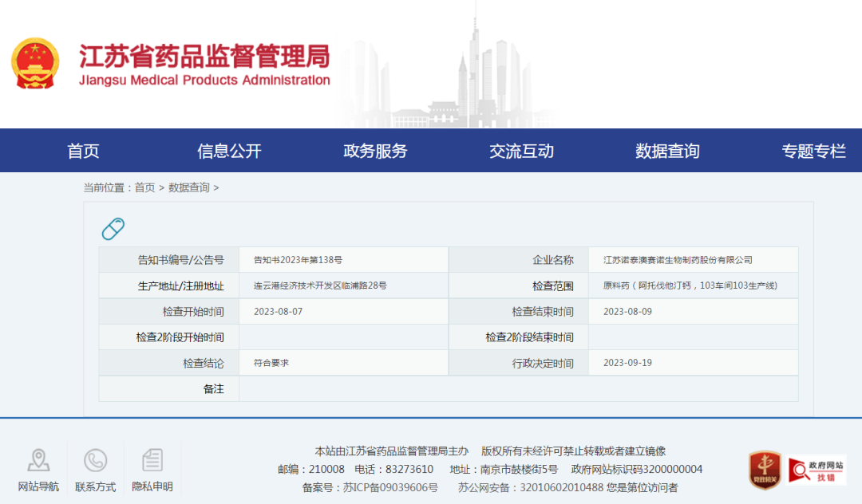Screen dimensions: 862x504
Task: Click the 地址：南京市鼓楼街5号 footer text
Action: tap(504, 470)
